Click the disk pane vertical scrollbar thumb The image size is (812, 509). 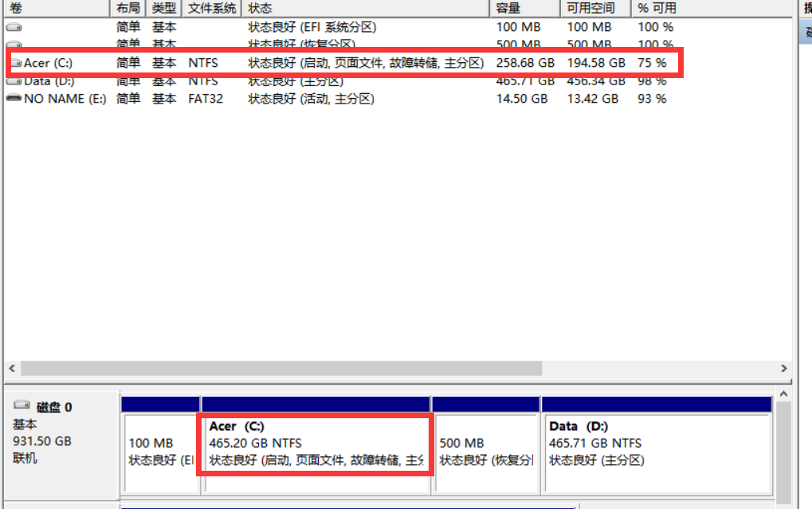coord(783,452)
